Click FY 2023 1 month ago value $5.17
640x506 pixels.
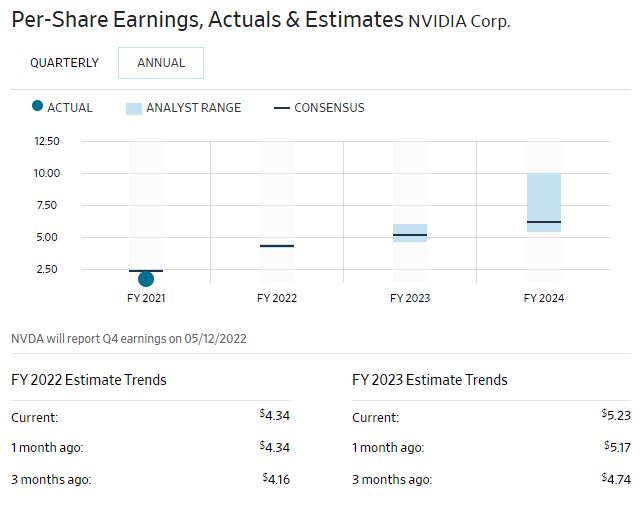tap(618, 447)
